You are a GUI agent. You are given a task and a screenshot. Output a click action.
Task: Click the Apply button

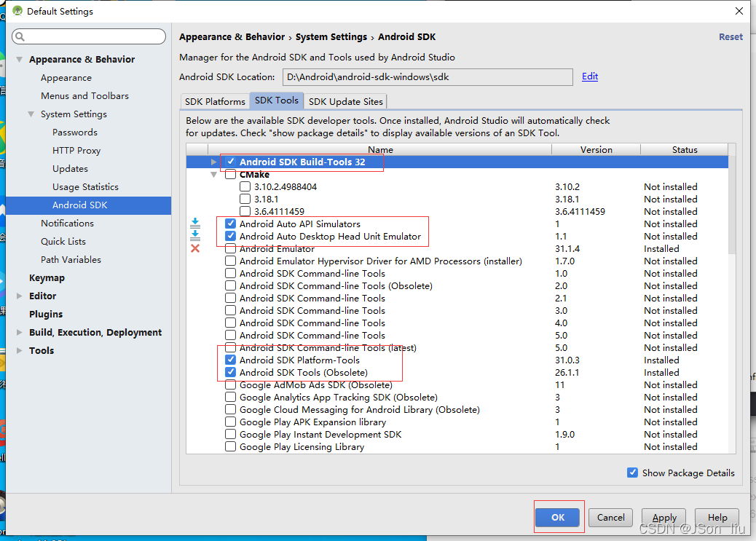pyautogui.click(x=664, y=518)
